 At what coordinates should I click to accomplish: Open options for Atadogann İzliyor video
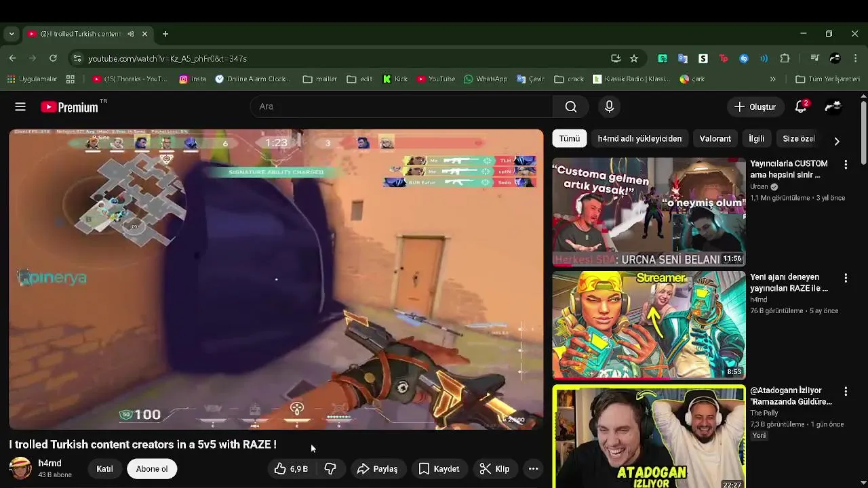846,391
